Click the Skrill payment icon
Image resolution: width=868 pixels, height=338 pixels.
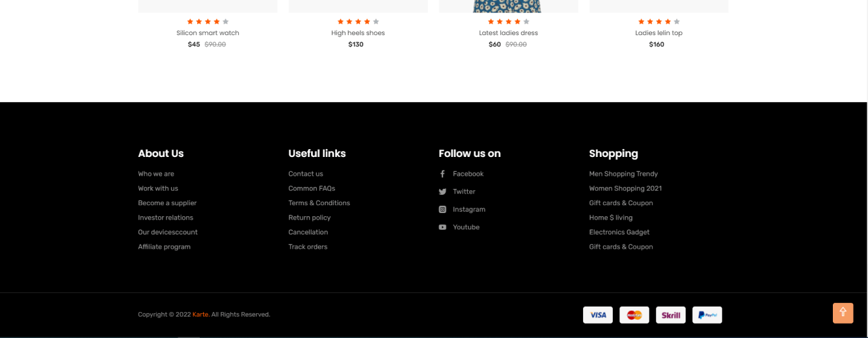670,315
